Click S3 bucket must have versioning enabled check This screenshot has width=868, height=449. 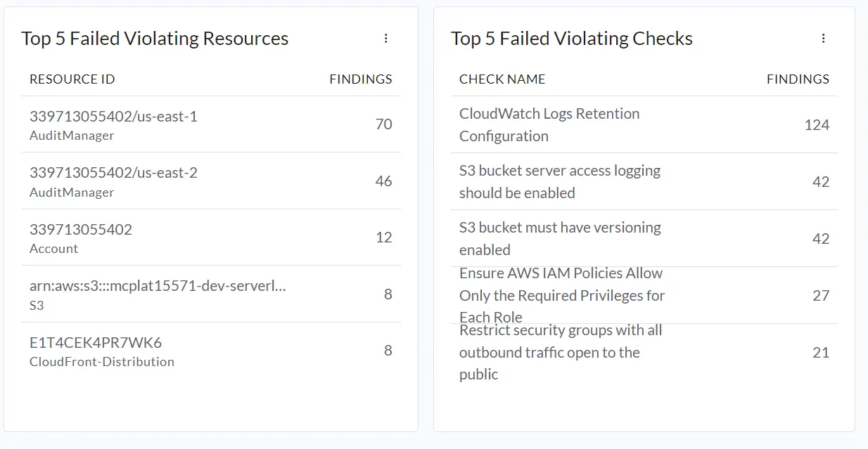[560, 238]
